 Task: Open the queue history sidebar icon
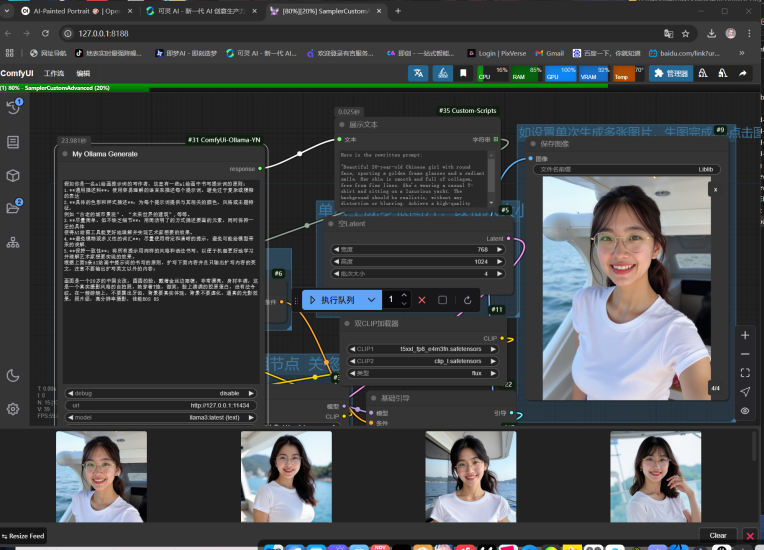pos(13,107)
